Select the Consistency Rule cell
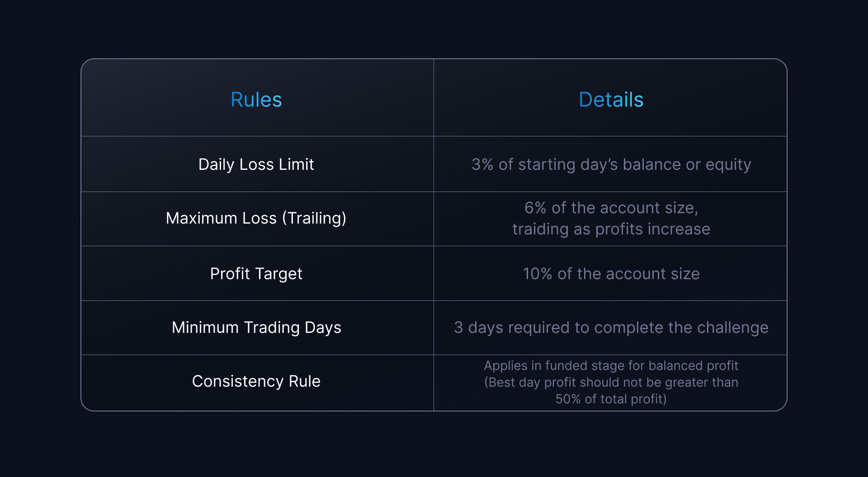The width and height of the screenshot is (868, 477). 256,381
